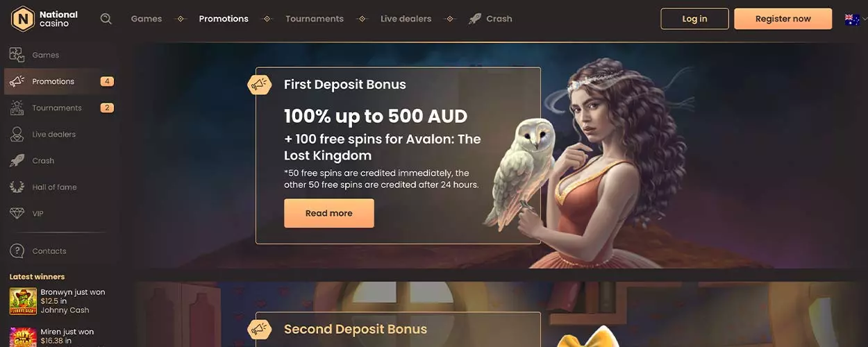This screenshot has height=347, width=868.
Task: Click the Crash rocket icon in sidebar
Action: (17, 160)
